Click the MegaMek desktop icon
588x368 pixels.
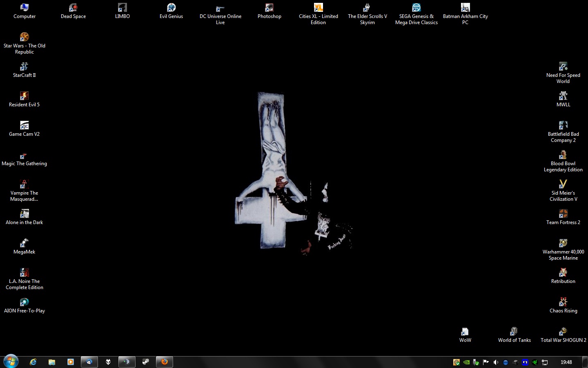pos(24,247)
